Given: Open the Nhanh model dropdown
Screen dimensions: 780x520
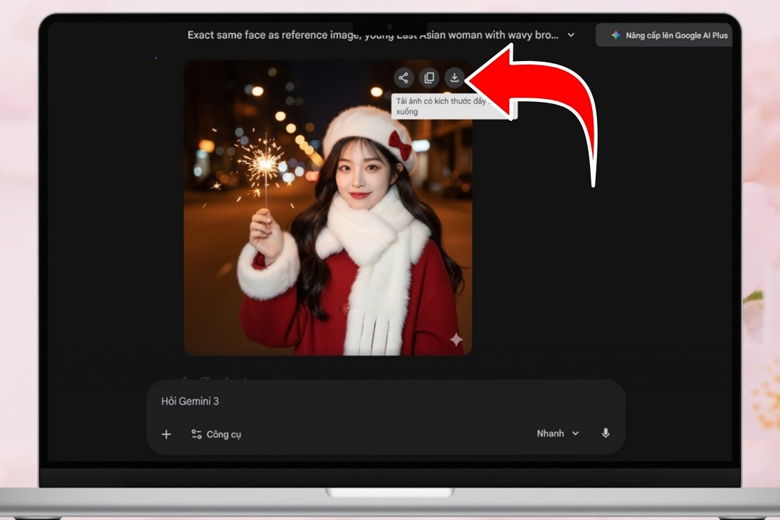Looking at the screenshot, I should click(557, 433).
